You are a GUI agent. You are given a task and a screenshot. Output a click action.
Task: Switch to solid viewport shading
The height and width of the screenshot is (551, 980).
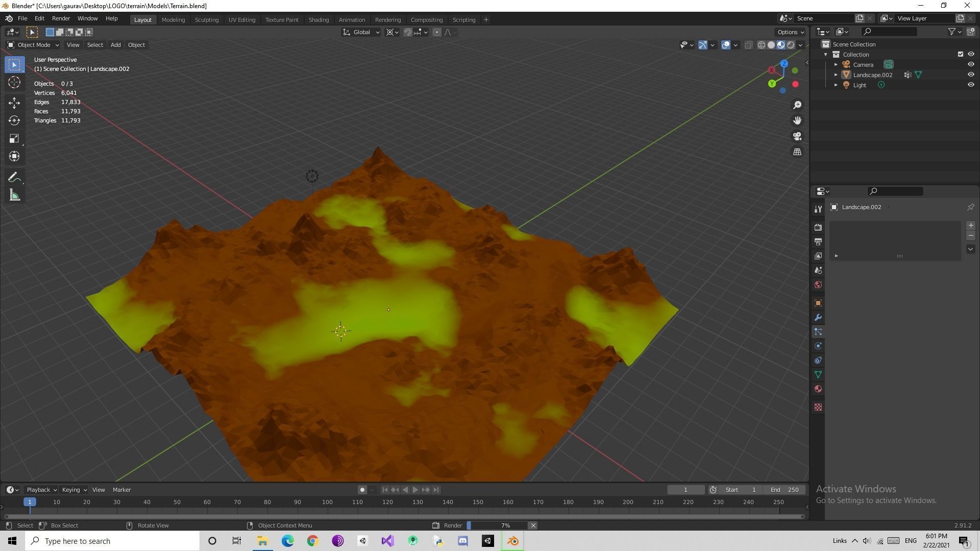coord(771,45)
